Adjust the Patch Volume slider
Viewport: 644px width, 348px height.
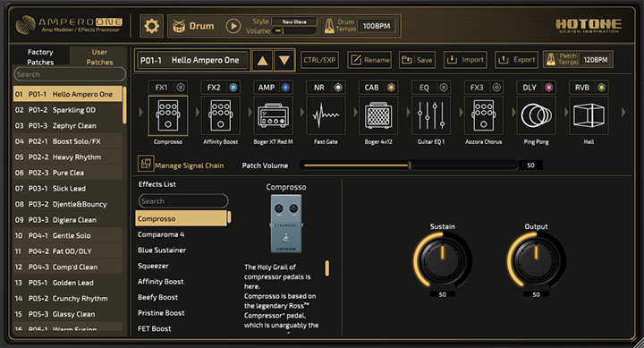click(409, 166)
